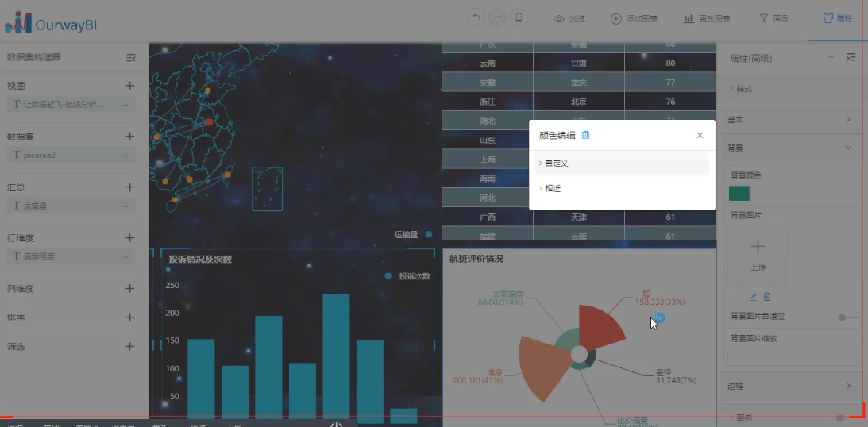Collapse the 属性(高级) panel icon

(x=851, y=57)
